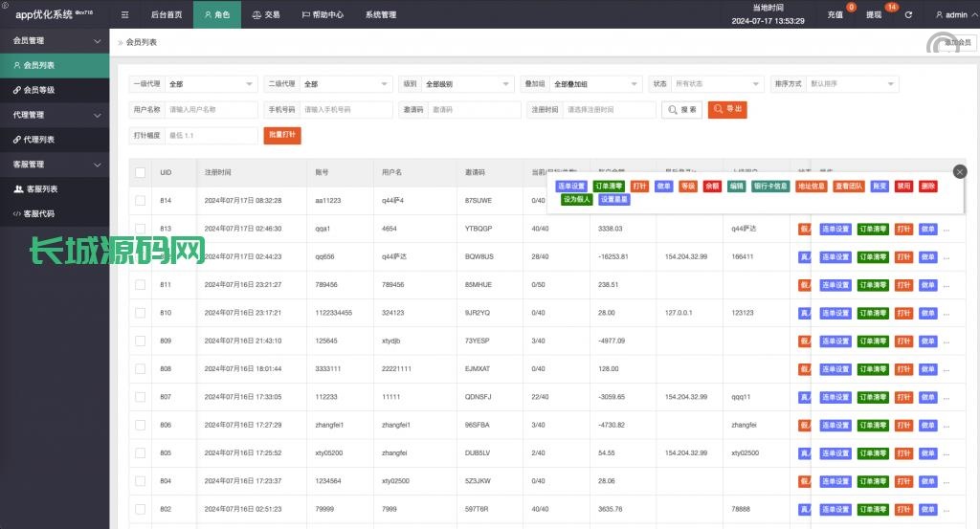Click the 充值 notification badge showing 0

[851, 8]
